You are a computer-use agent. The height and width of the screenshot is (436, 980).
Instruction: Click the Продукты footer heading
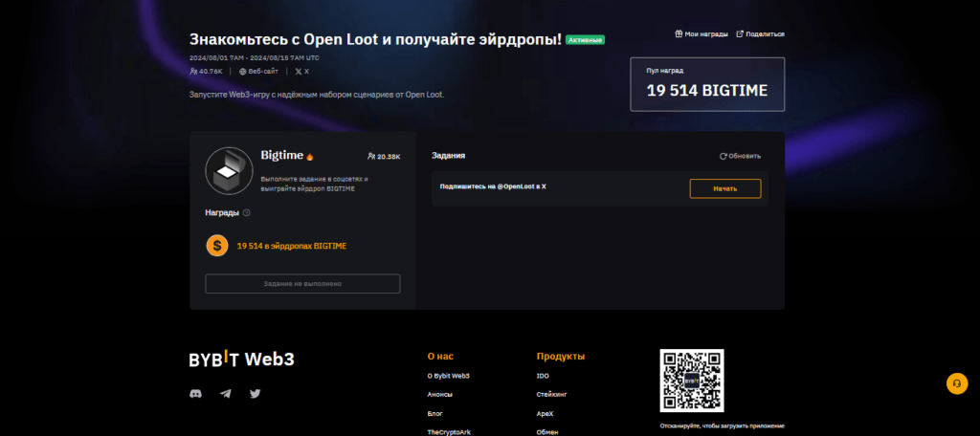click(x=561, y=356)
